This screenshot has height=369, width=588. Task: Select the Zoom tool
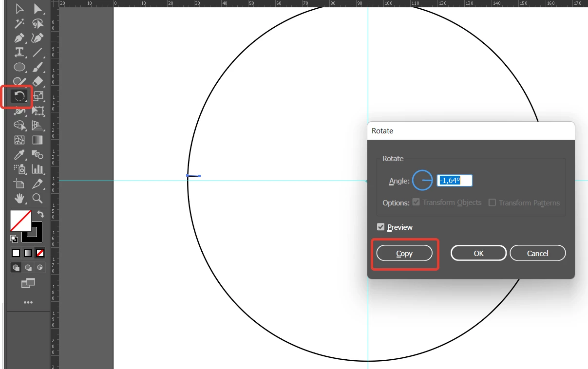pos(38,198)
